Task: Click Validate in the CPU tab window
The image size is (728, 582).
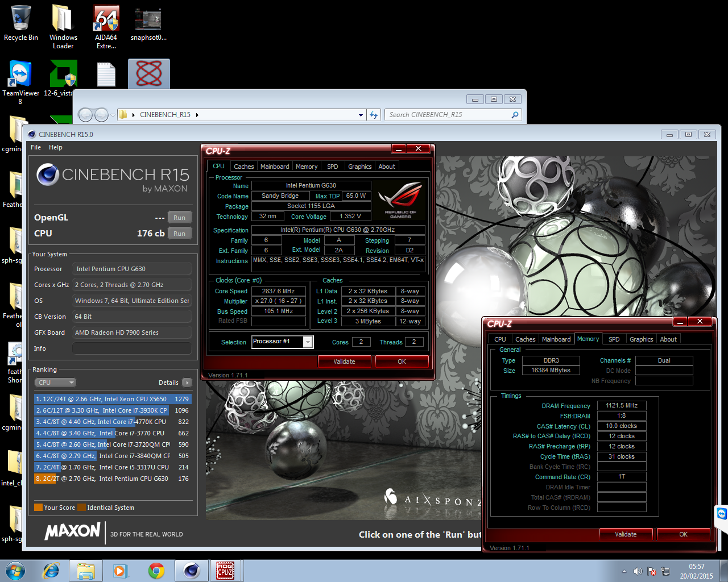Action: click(344, 361)
